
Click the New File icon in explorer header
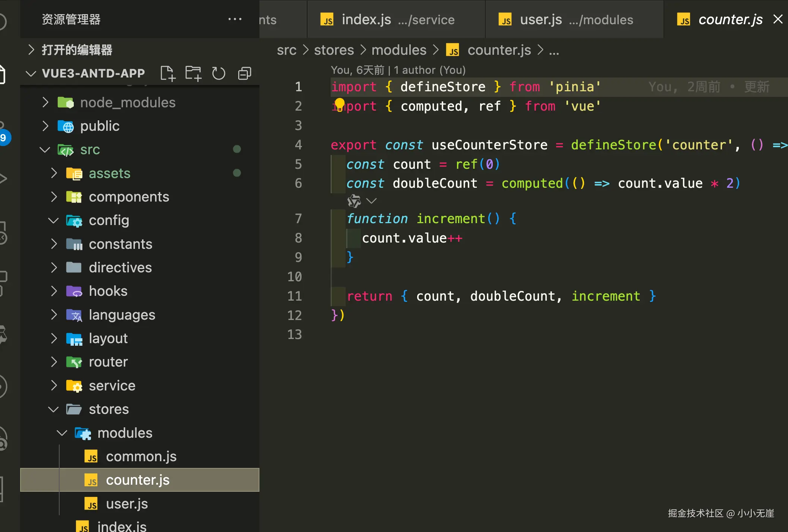coord(167,73)
